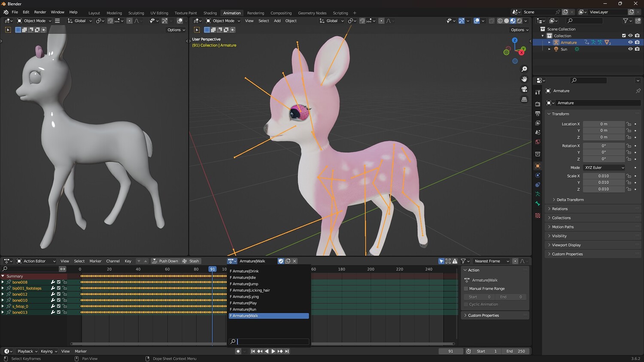Expand the Sun item in the Outliner

pos(549,49)
